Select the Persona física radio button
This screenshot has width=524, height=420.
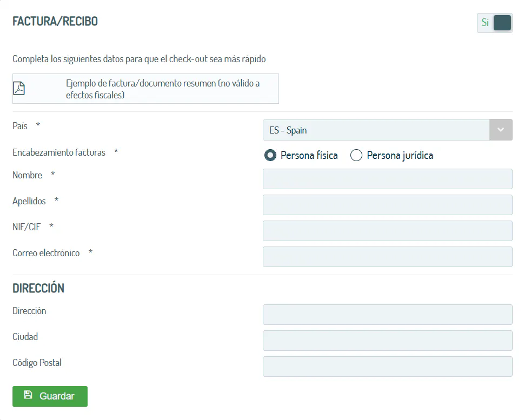270,155
